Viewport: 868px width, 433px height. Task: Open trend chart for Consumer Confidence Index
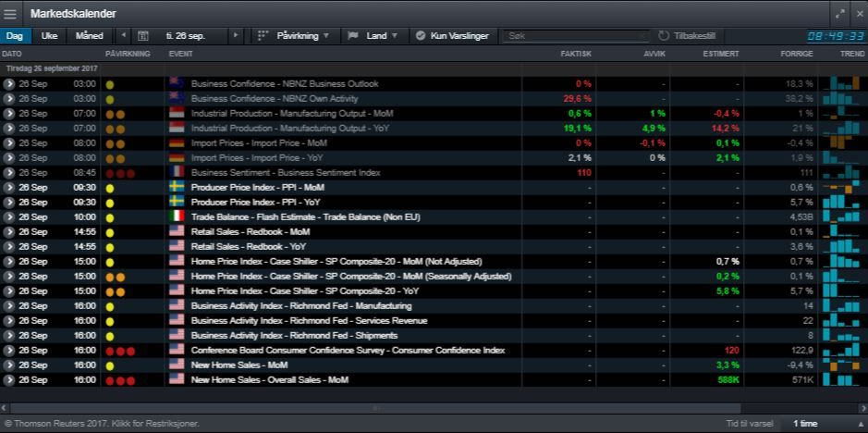click(x=841, y=350)
